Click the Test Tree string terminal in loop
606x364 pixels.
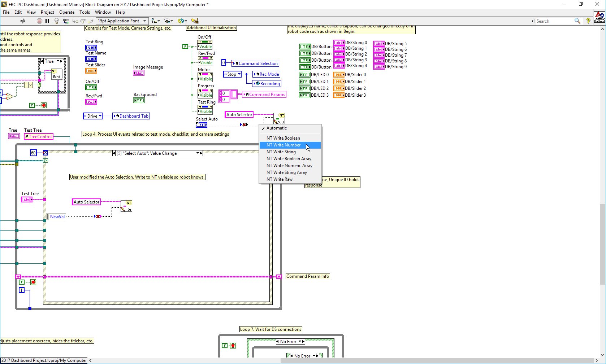click(27, 199)
